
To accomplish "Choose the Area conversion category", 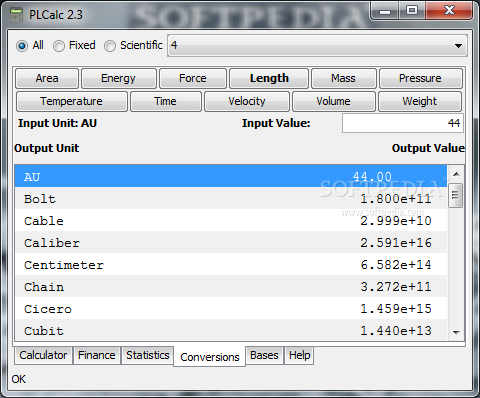I will click(47, 78).
